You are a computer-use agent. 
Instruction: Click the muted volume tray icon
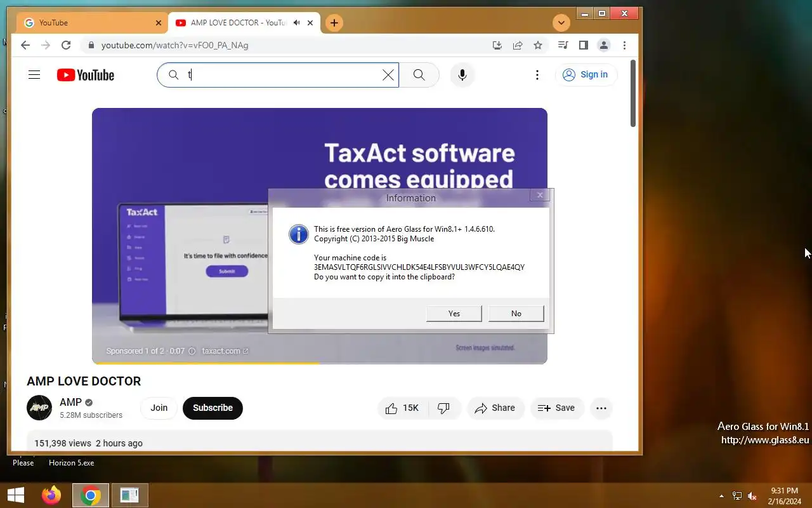(752, 496)
